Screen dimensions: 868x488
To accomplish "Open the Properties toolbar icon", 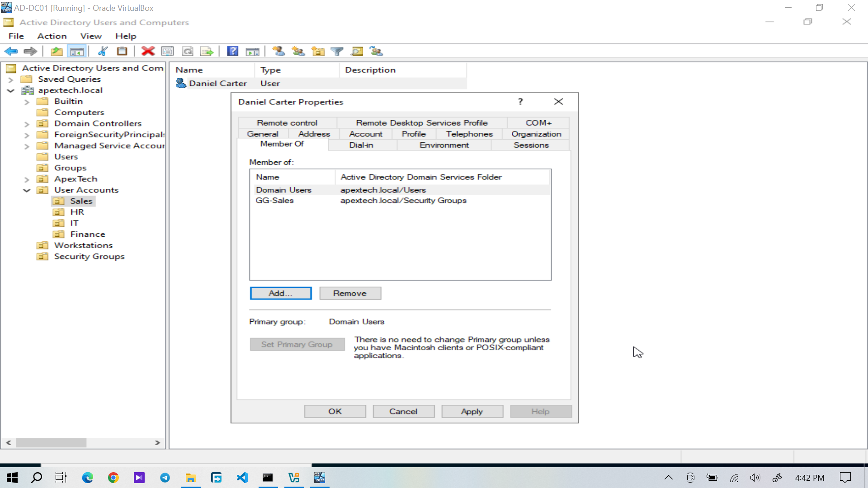I will coord(167,52).
